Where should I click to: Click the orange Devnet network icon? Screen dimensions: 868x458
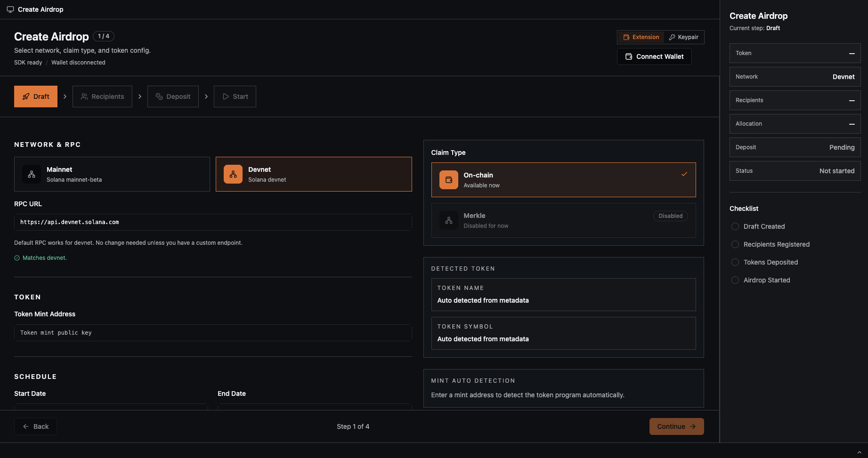(x=233, y=174)
